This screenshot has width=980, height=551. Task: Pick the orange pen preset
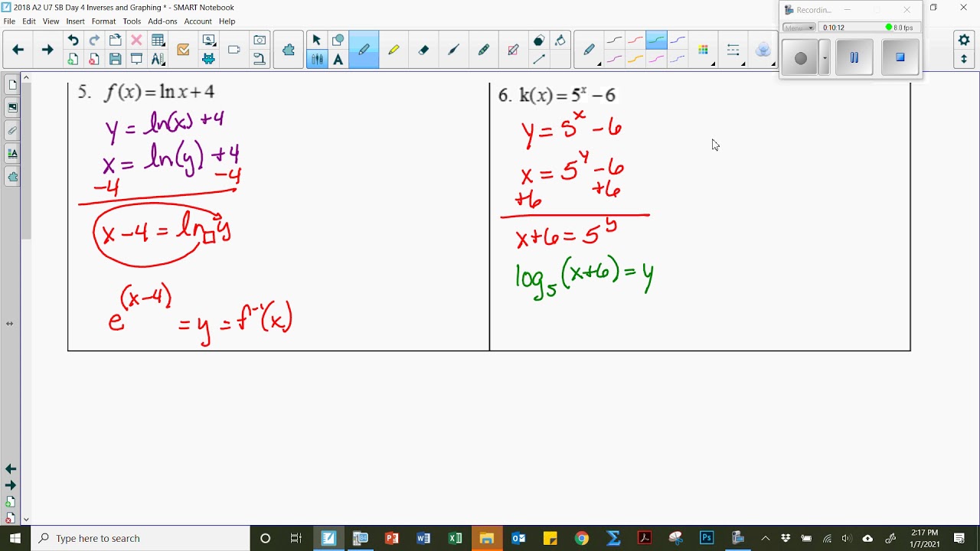pos(635,59)
